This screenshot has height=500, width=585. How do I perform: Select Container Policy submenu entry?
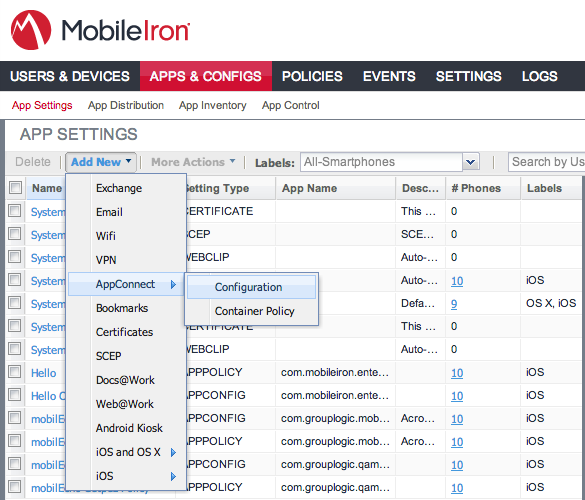coord(251,311)
